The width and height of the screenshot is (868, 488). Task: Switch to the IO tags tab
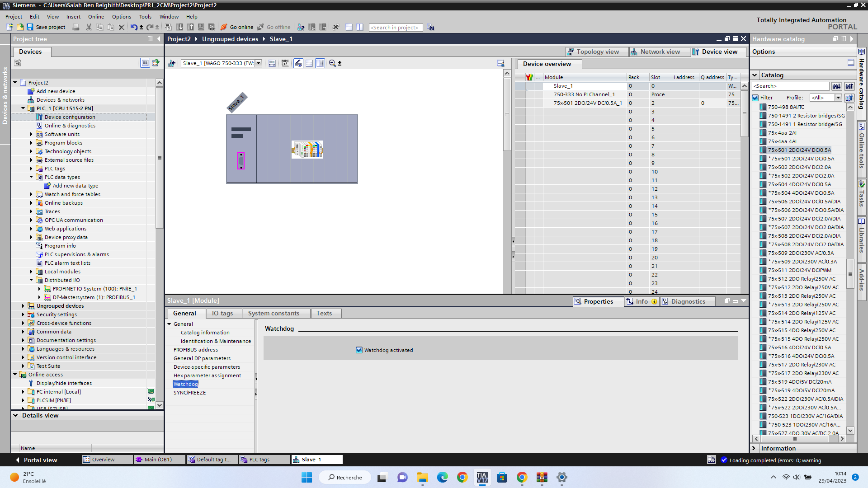point(222,313)
